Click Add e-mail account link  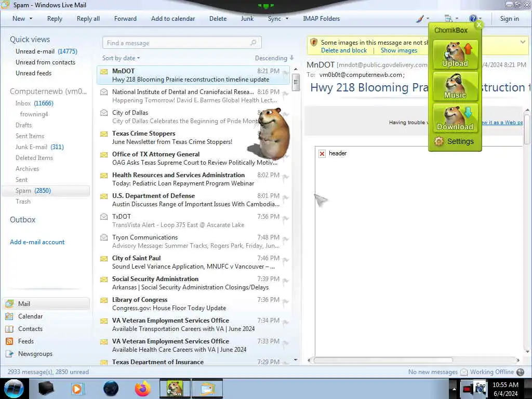tap(37, 242)
